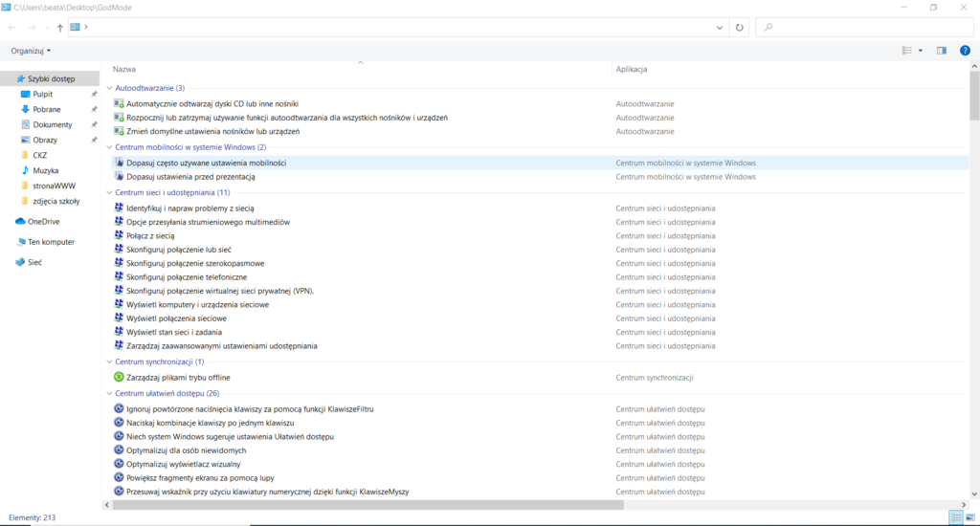
Task: Open recent locations dropdown arrow
Action: [46, 28]
